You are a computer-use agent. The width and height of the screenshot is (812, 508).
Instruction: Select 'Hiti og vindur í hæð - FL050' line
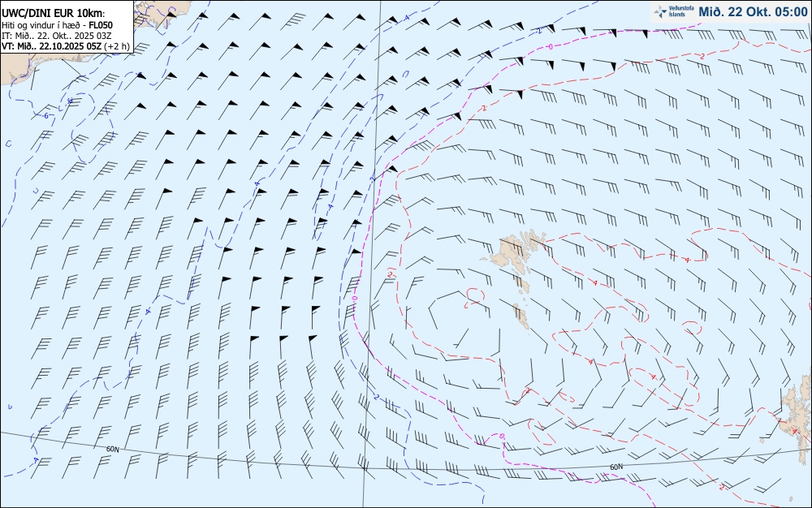pos(57,25)
